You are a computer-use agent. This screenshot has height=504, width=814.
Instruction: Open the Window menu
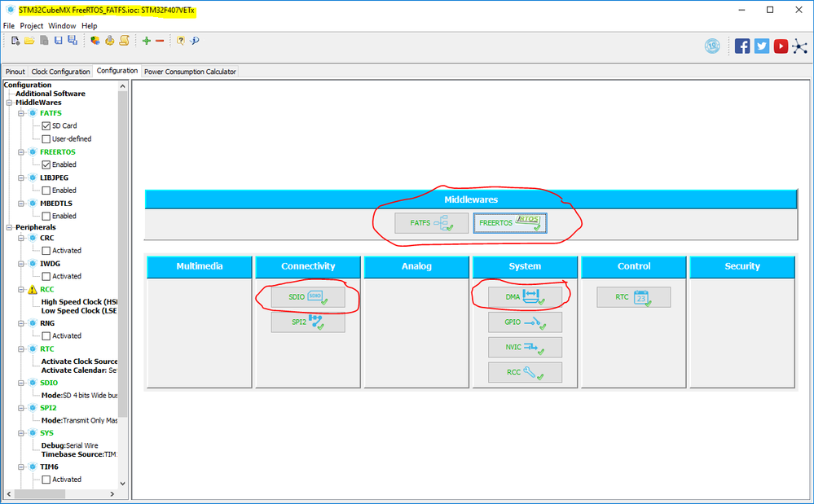pos(62,26)
